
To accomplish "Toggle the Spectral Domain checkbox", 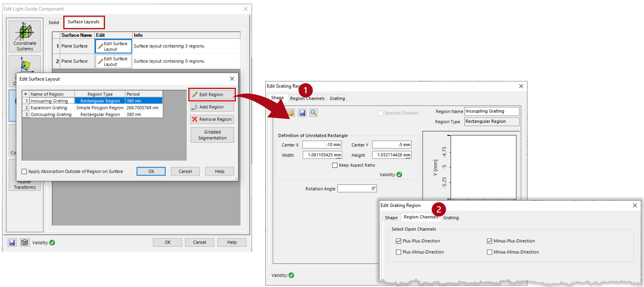I will click(x=380, y=113).
